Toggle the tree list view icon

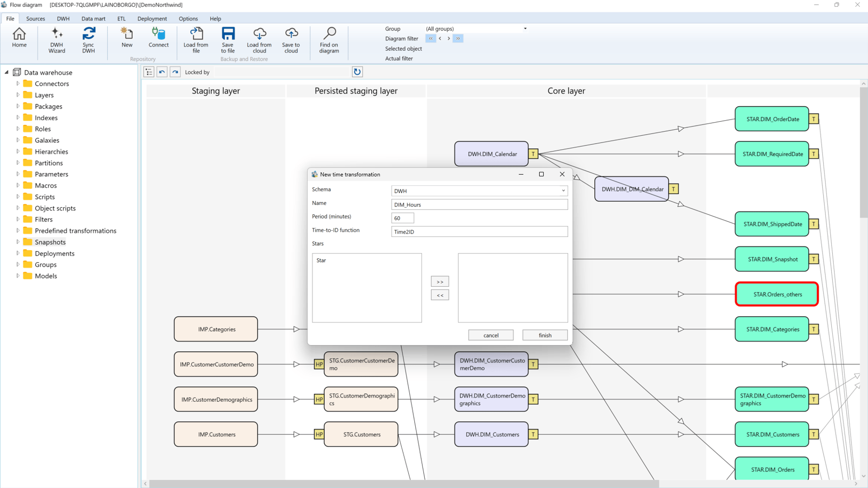click(x=149, y=72)
